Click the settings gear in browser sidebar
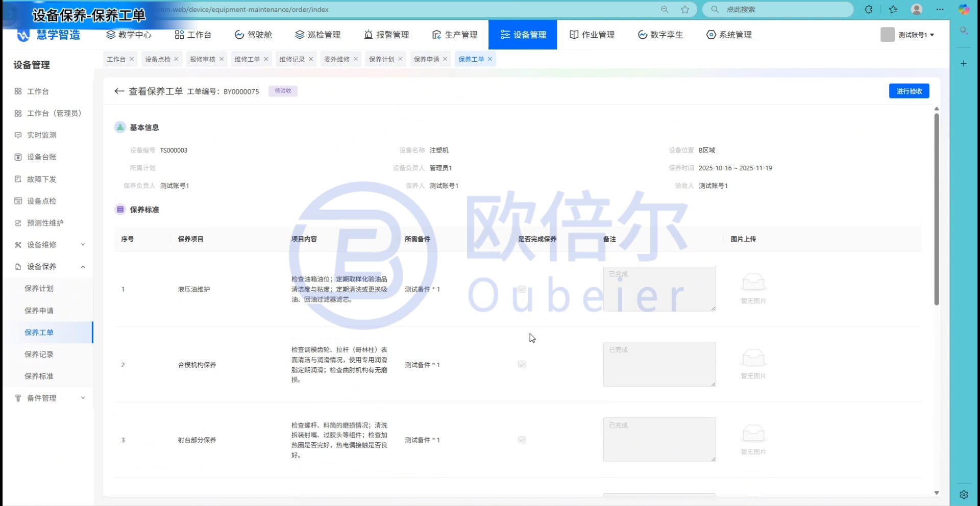 964,494
